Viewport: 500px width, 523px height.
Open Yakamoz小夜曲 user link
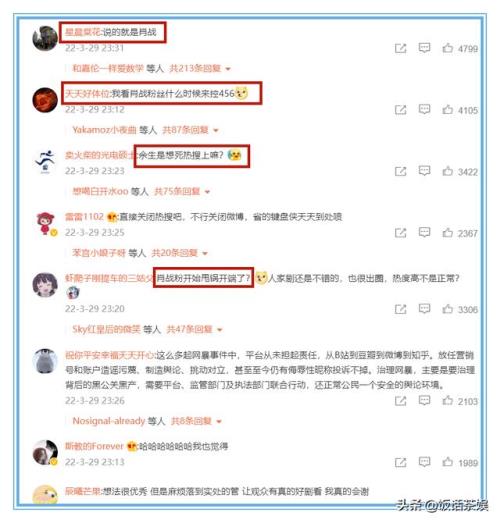(x=104, y=130)
